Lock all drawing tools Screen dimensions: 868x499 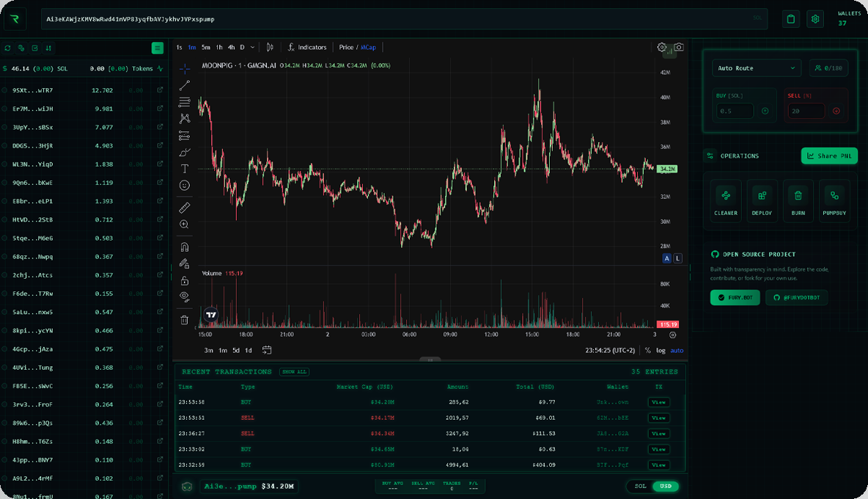tap(184, 281)
